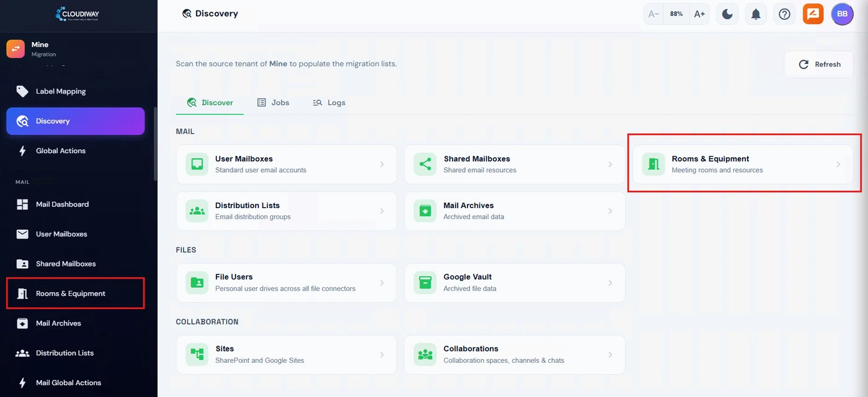868x397 pixels.
Task: Click the Cloudiway logo
Action: (x=78, y=14)
